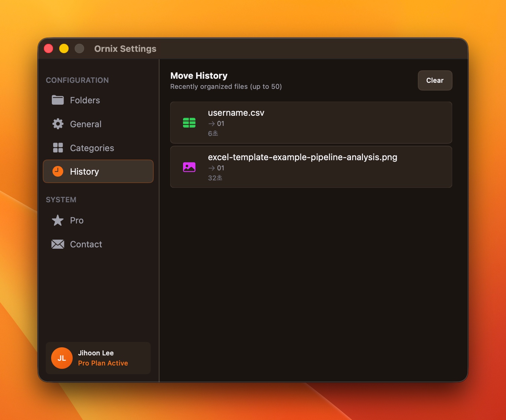Select the excel-template-example-pipeline-analysis.png filename

(x=302, y=157)
